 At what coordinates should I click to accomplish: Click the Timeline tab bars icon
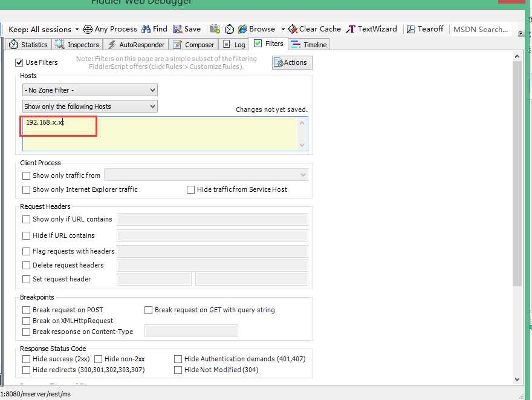click(x=296, y=44)
